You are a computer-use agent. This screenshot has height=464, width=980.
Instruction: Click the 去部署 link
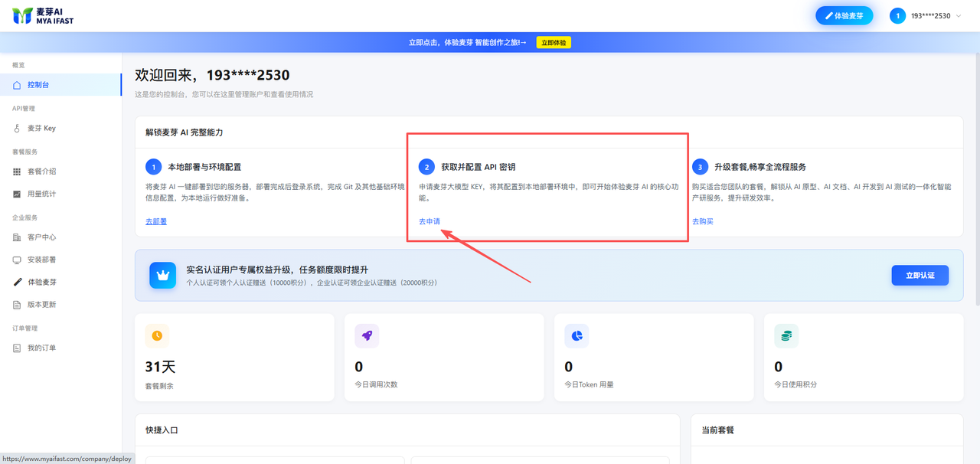click(156, 221)
